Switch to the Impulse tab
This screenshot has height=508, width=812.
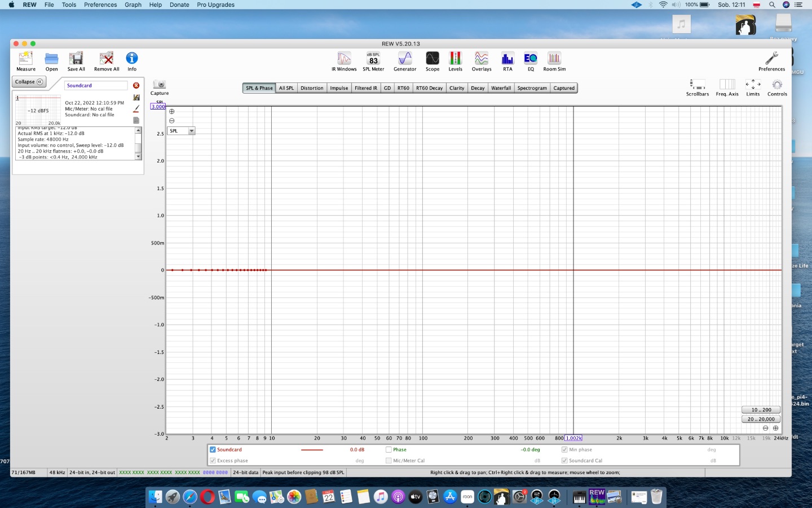coord(339,88)
